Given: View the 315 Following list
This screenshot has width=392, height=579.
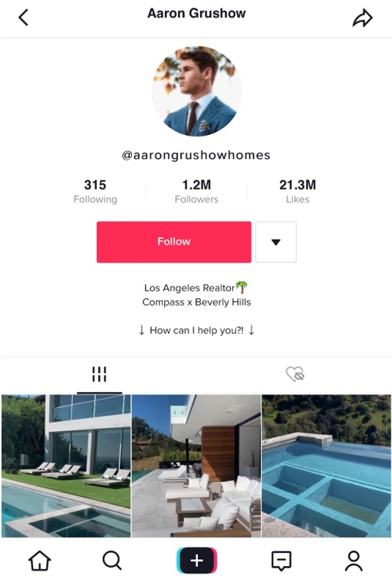Looking at the screenshot, I should 95,191.
